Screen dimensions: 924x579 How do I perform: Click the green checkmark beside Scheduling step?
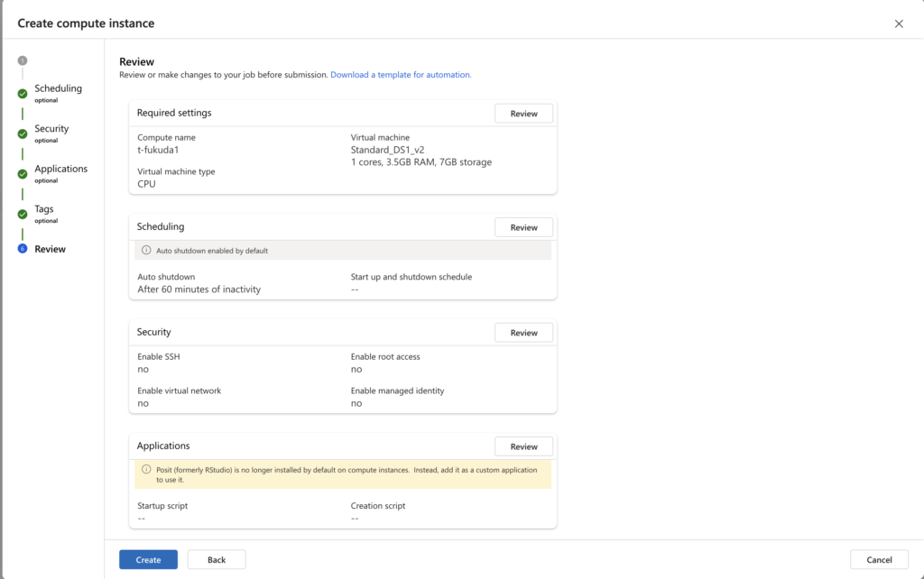(x=23, y=93)
